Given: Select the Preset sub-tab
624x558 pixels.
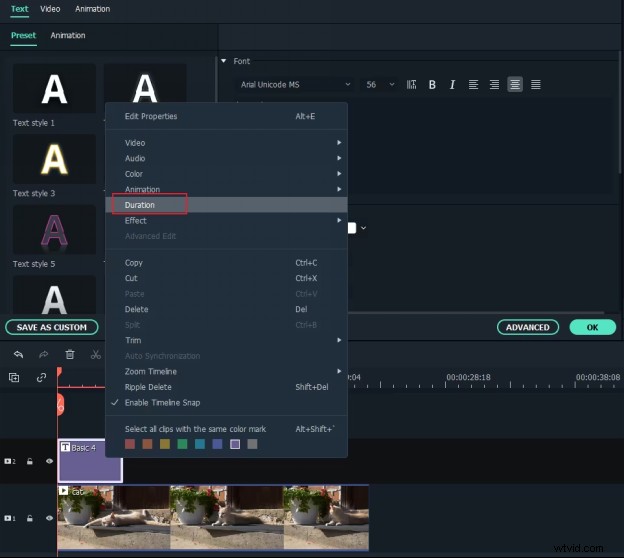Looking at the screenshot, I should point(23,35).
